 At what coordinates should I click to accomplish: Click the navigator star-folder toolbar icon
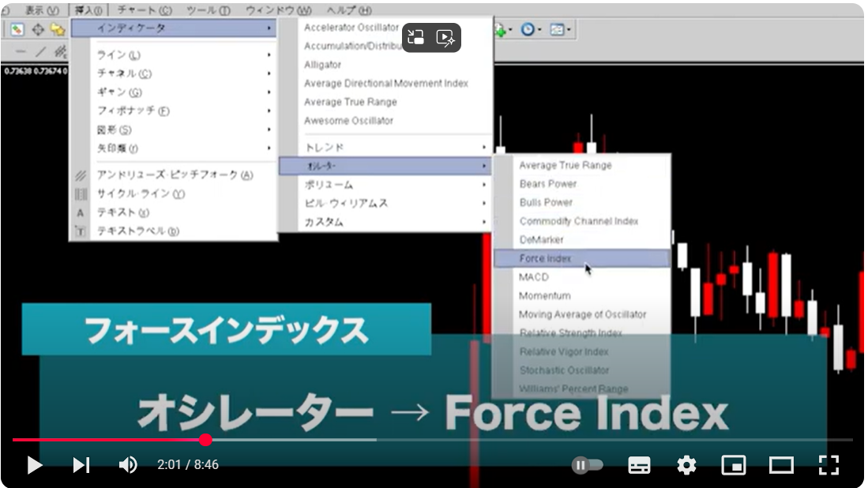[58, 29]
